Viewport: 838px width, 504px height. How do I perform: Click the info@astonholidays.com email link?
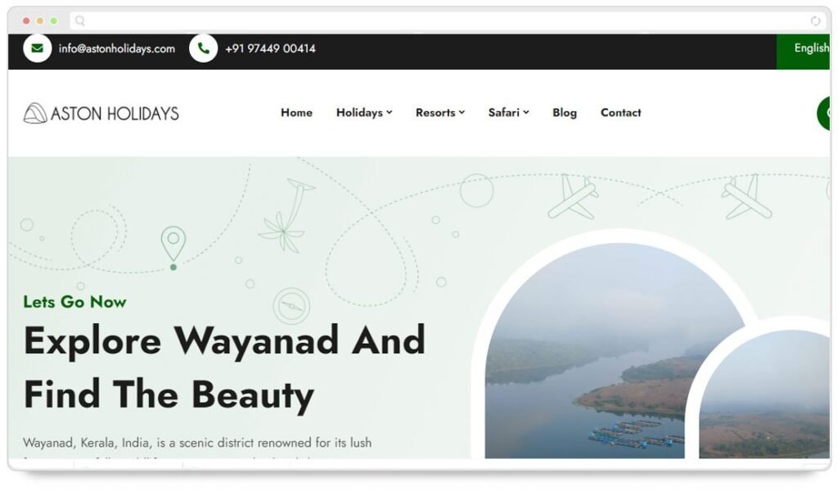(x=116, y=48)
